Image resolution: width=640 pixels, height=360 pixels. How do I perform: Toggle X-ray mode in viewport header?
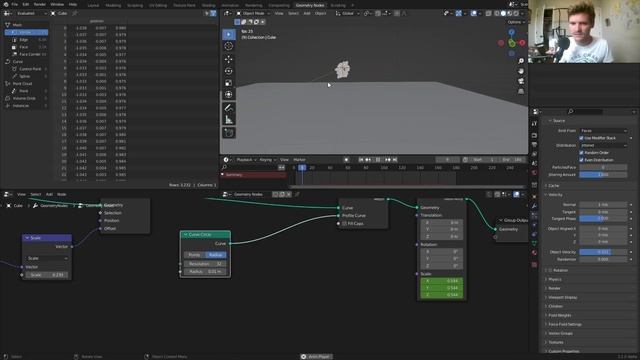(x=489, y=13)
